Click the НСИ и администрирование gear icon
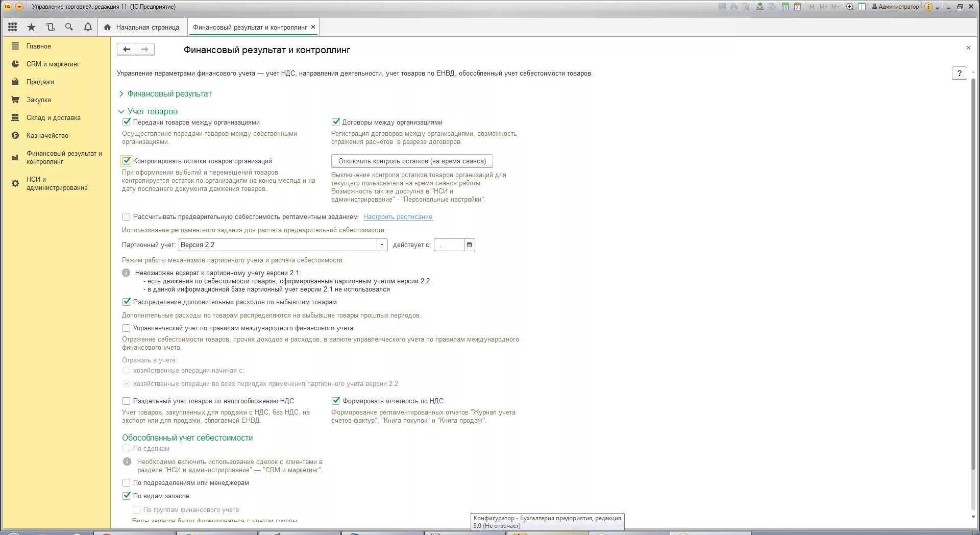Screen dimensions: 980x535 coord(15,183)
